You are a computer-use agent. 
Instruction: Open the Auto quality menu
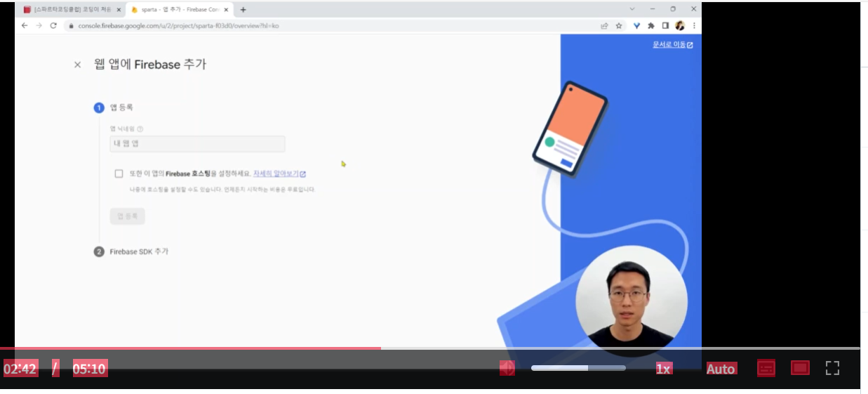(x=721, y=369)
